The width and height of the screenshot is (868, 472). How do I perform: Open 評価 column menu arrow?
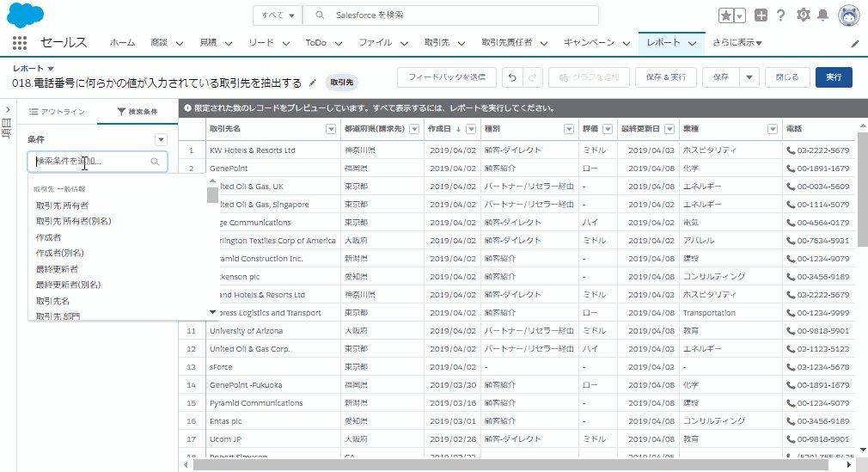coord(608,129)
